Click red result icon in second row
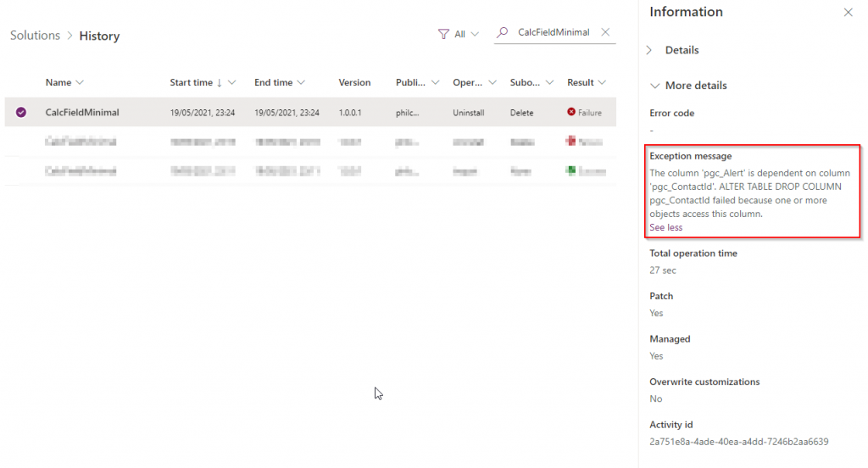The width and height of the screenshot is (868, 468). click(570, 142)
